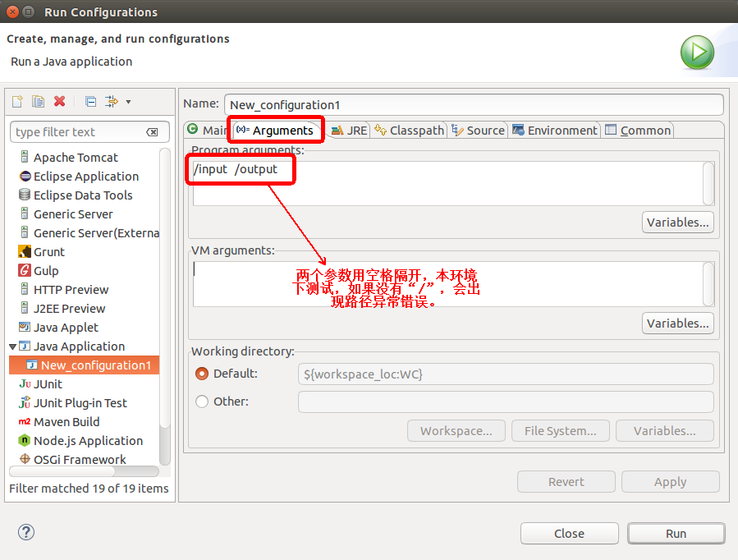Select HTTP Preview entry
This screenshot has width=738, height=560.
pyautogui.click(x=71, y=289)
